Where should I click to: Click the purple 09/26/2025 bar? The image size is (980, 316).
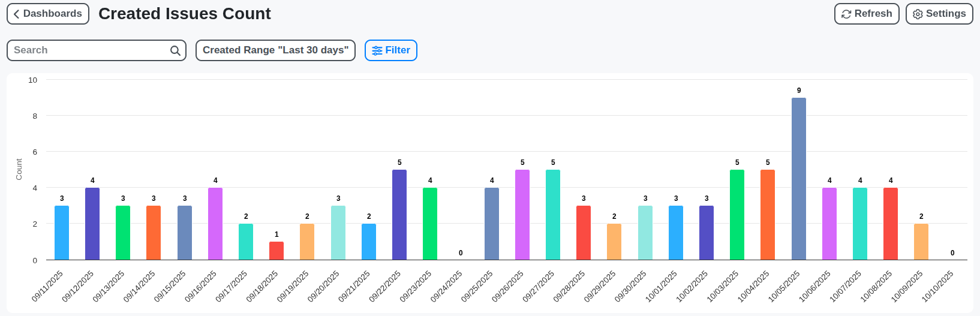coord(522,215)
